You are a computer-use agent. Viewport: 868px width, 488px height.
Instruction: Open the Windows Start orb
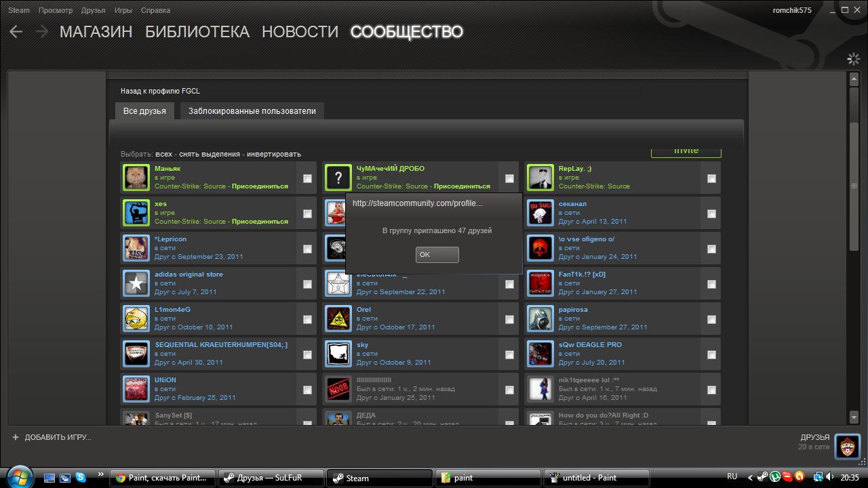19,476
